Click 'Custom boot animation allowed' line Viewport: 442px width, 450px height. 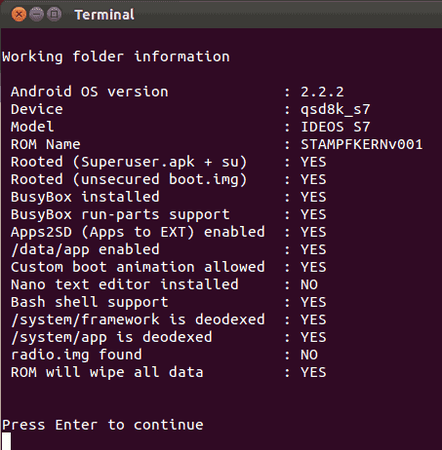pyautogui.click(x=168, y=267)
